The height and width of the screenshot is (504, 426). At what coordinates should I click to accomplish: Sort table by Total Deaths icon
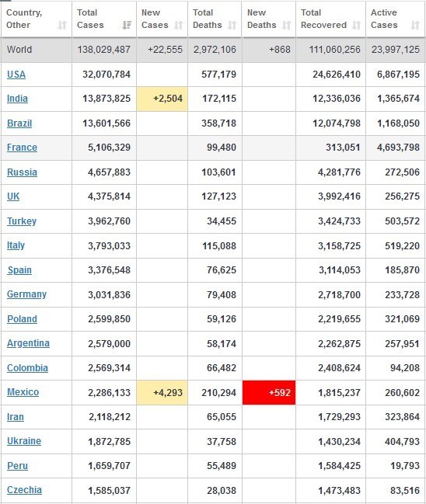coord(232,25)
